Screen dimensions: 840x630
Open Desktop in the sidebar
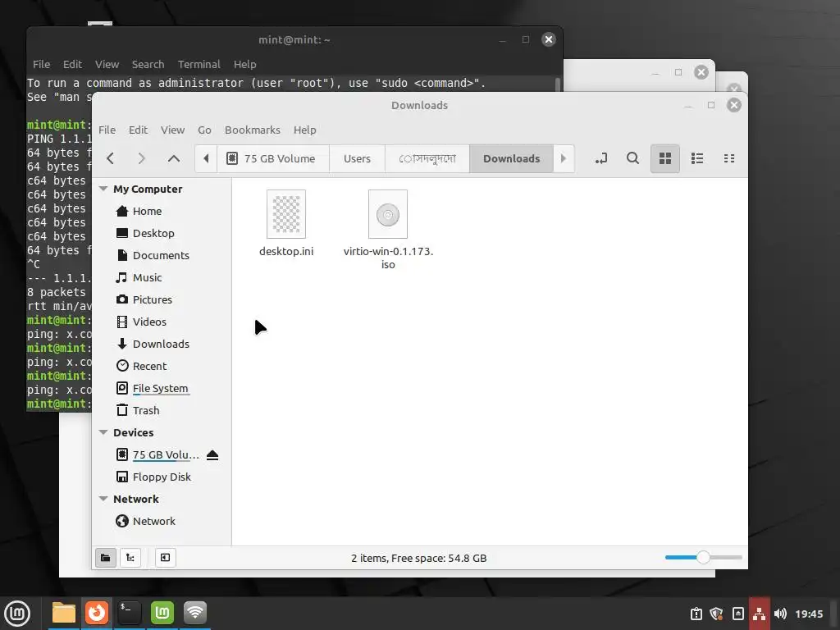tap(153, 233)
